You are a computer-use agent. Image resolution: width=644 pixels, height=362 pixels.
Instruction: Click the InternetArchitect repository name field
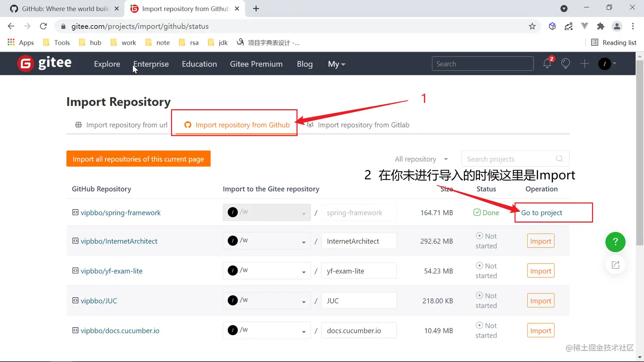tap(359, 241)
